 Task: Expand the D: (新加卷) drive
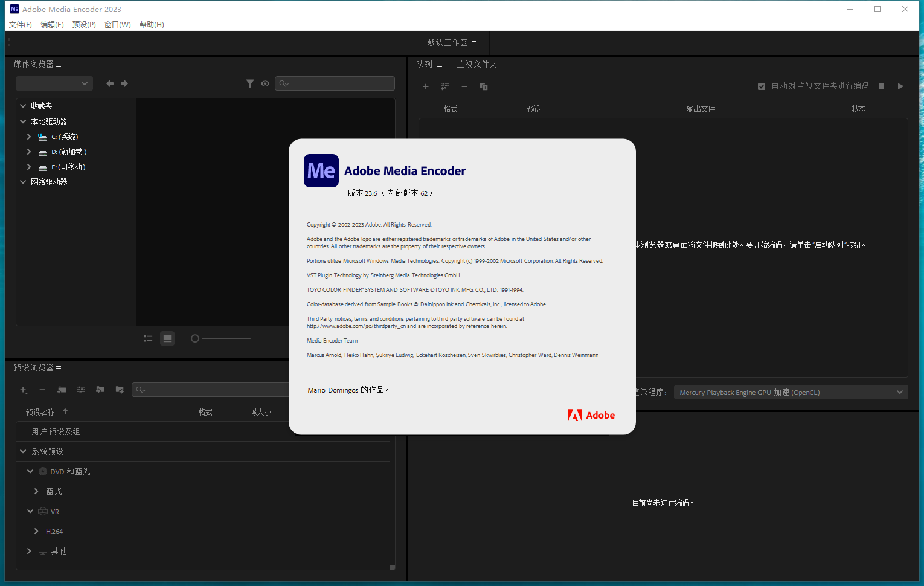click(29, 152)
